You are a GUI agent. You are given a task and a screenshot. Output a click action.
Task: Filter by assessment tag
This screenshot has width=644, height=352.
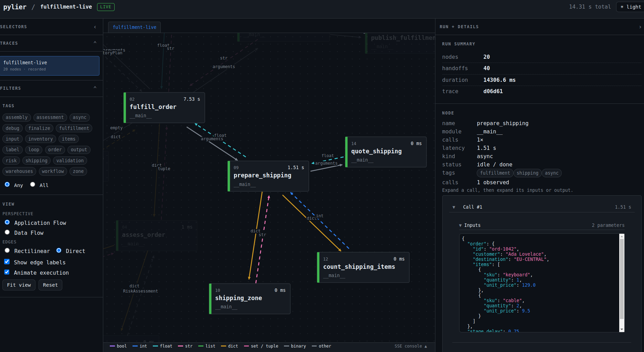(x=50, y=118)
